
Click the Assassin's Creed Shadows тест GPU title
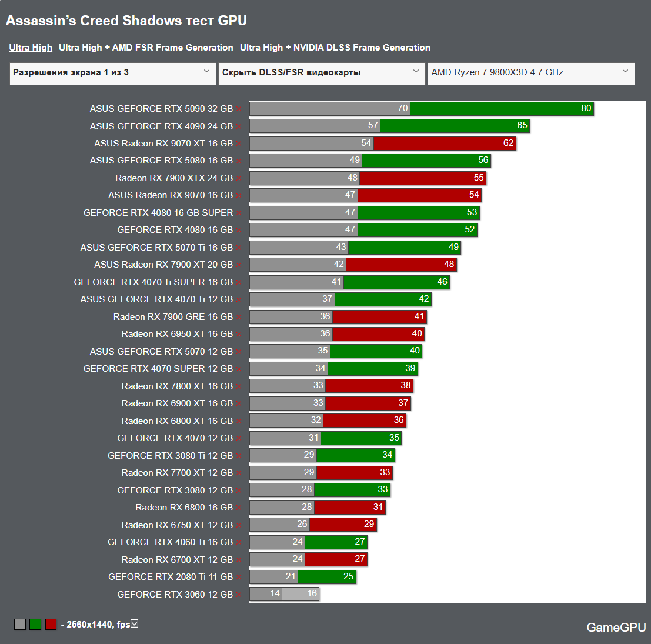(x=126, y=21)
